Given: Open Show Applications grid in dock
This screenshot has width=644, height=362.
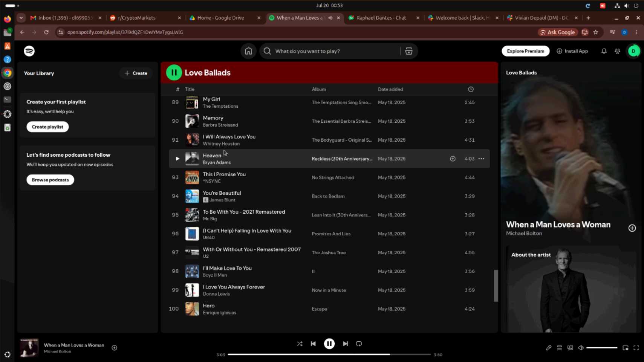Looking at the screenshot, I should [7, 354].
